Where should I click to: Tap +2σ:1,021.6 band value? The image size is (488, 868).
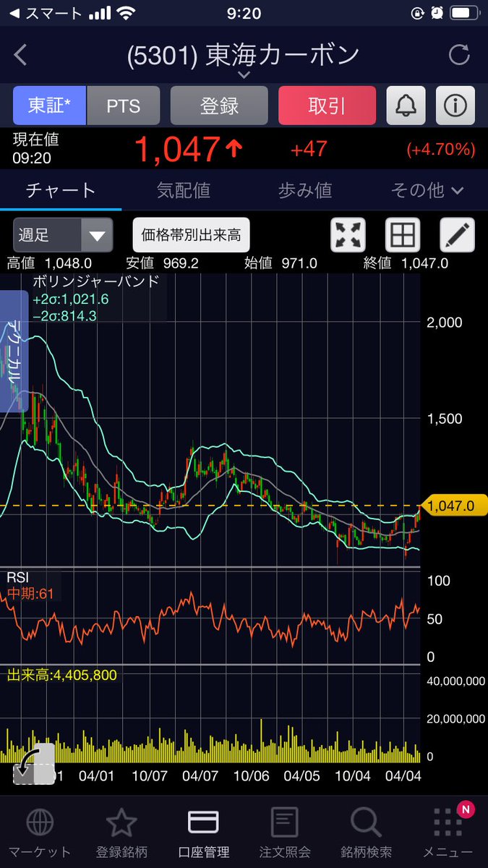(71, 299)
